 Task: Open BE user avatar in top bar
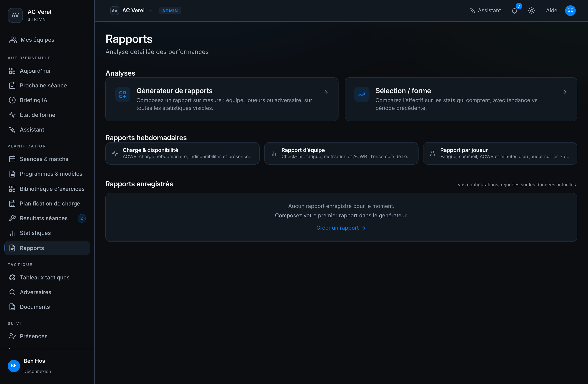coord(570,11)
